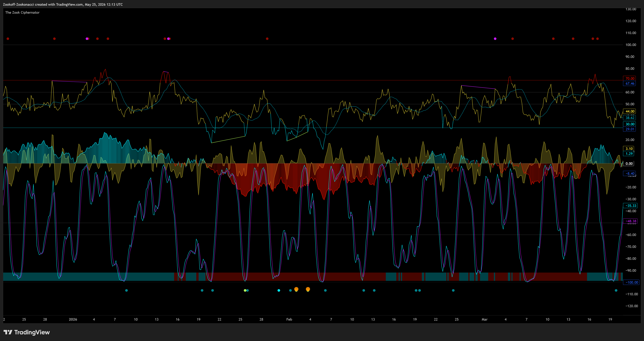The image size is (644, 341).
Task: Click the cyan -35.33 value label
Action: tap(631, 206)
